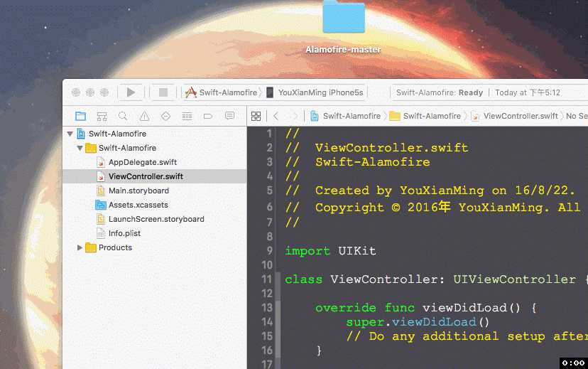Select the Swift-Alamofire group folder row
588x369 pixels.
155,148
